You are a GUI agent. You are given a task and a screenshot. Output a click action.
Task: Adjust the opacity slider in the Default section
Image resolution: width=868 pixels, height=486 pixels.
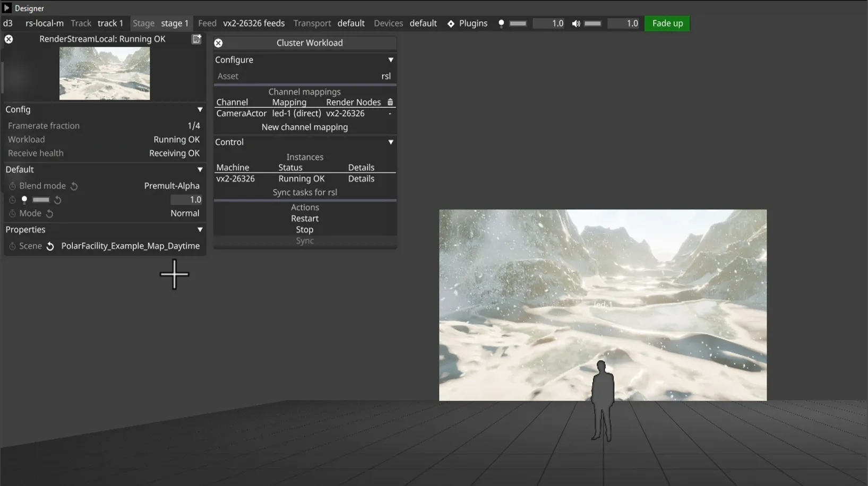40,199
